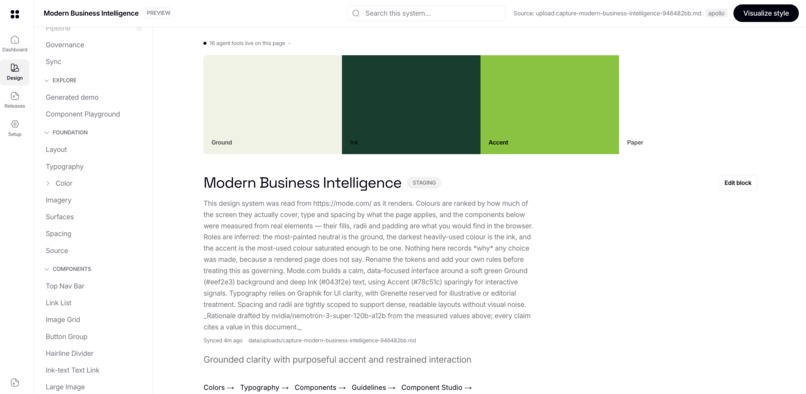Open Typography in the sidebar
Viewport: 806px width, 394px height.
pyautogui.click(x=64, y=167)
